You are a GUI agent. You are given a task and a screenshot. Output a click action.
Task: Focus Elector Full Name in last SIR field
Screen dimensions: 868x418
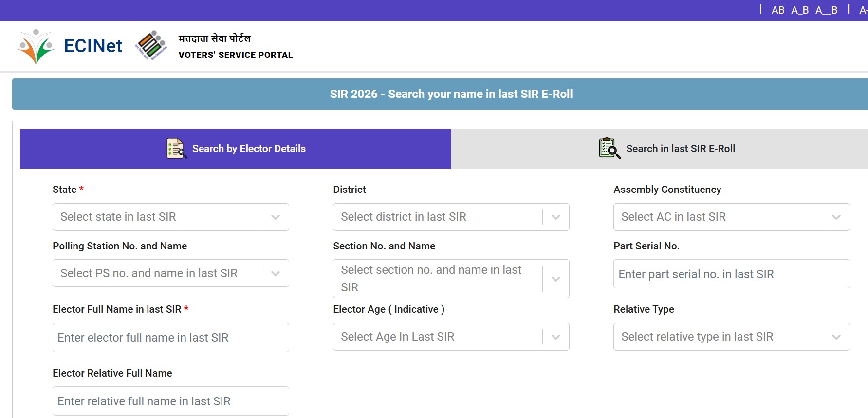(x=171, y=338)
